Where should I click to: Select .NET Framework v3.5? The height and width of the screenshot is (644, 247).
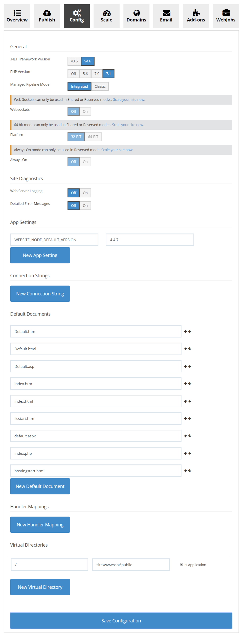tap(74, 61)
